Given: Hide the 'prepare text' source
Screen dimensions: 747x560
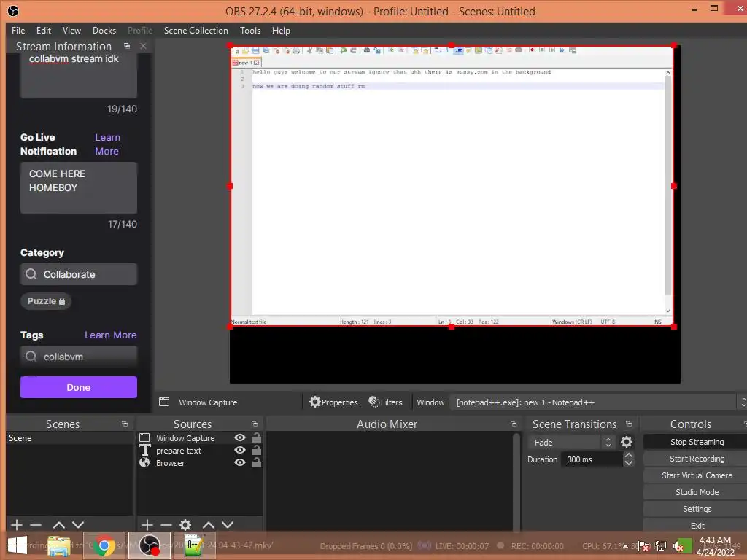Looking at the screenshot, I should [x=240, y=450].
